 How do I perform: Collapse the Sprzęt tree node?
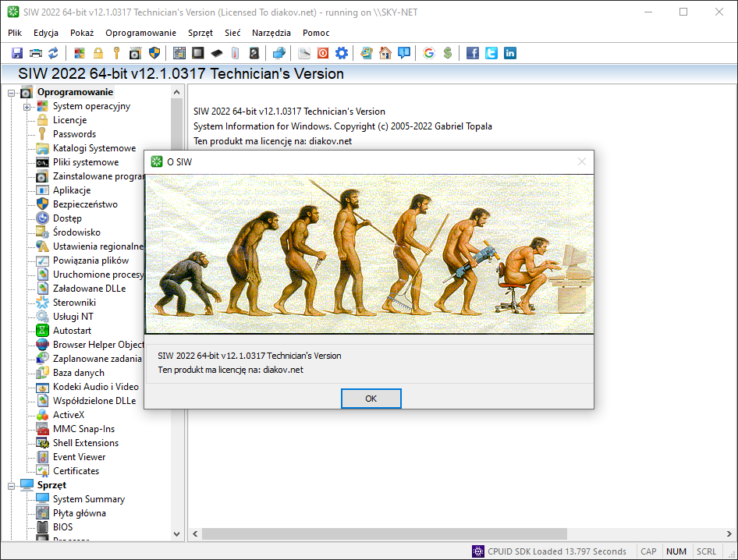pos(11,486)
